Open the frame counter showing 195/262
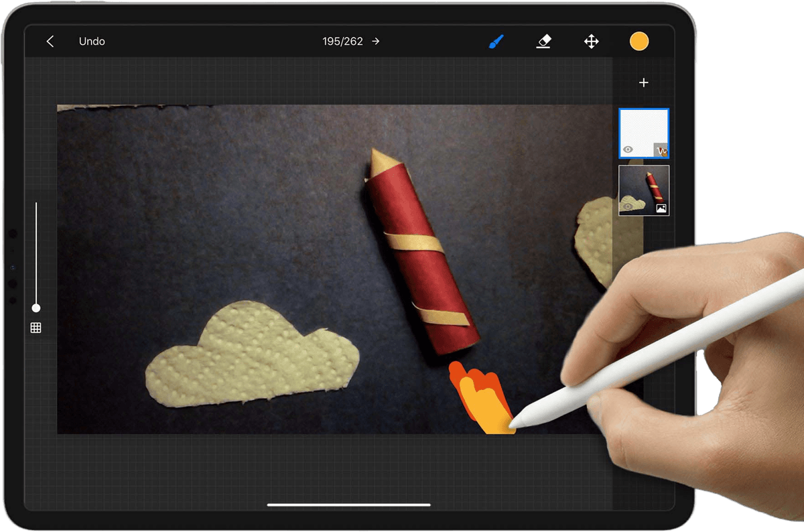 [342, 41]
